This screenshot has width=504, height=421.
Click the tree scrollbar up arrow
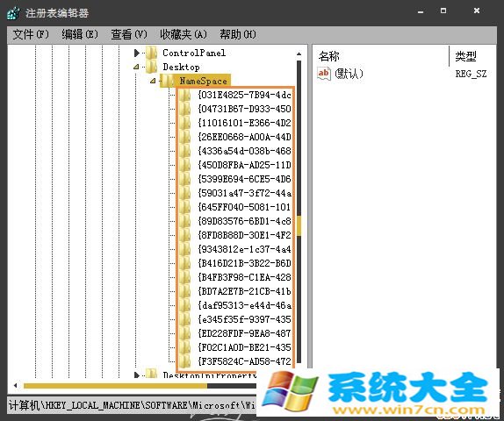click(299, 54)
